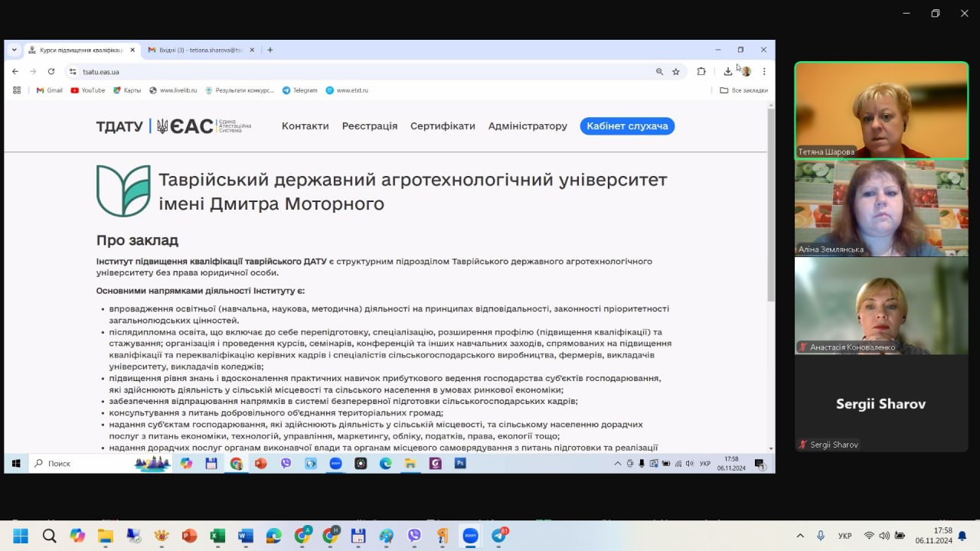Viewport: 980px width, 551px height.
Task: Open the Все закладки bookmarks folder
Action: [744, 90]
